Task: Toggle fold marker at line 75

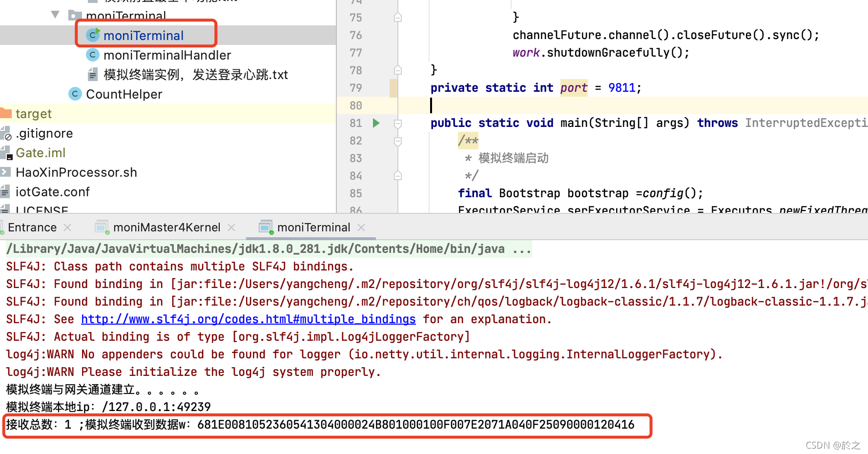Action: 398,18
